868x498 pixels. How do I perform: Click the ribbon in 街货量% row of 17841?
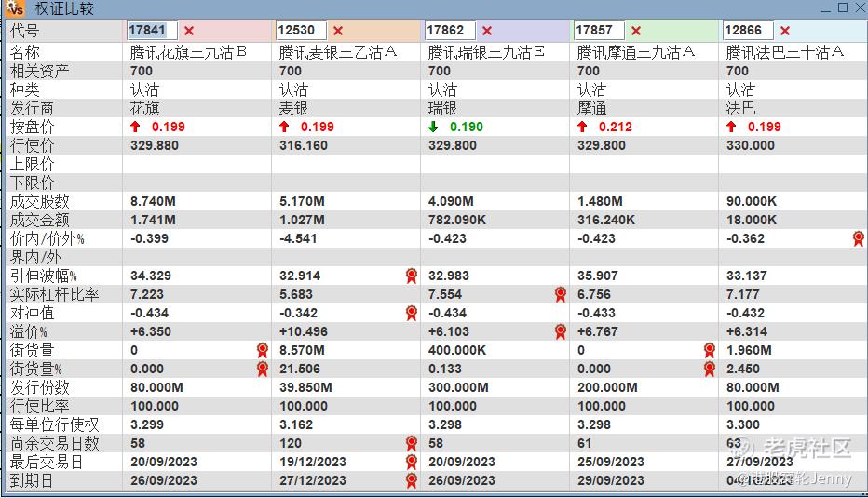point(263,369)
